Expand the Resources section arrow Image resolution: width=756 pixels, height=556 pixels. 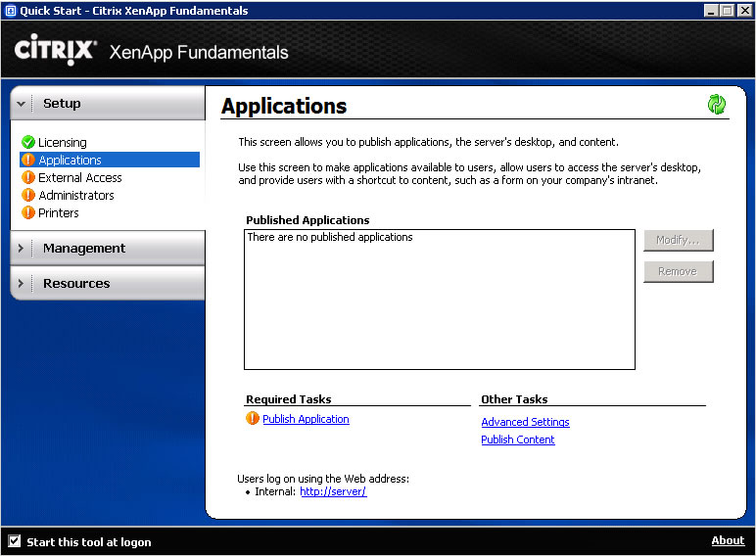pos(21,283)
